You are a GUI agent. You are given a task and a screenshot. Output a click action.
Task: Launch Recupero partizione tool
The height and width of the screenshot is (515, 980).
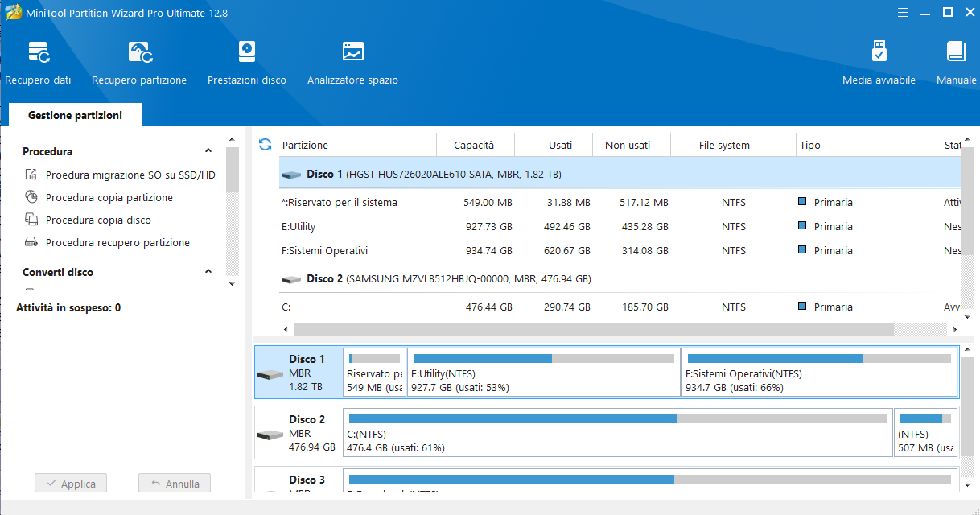[x=139, y=64]
